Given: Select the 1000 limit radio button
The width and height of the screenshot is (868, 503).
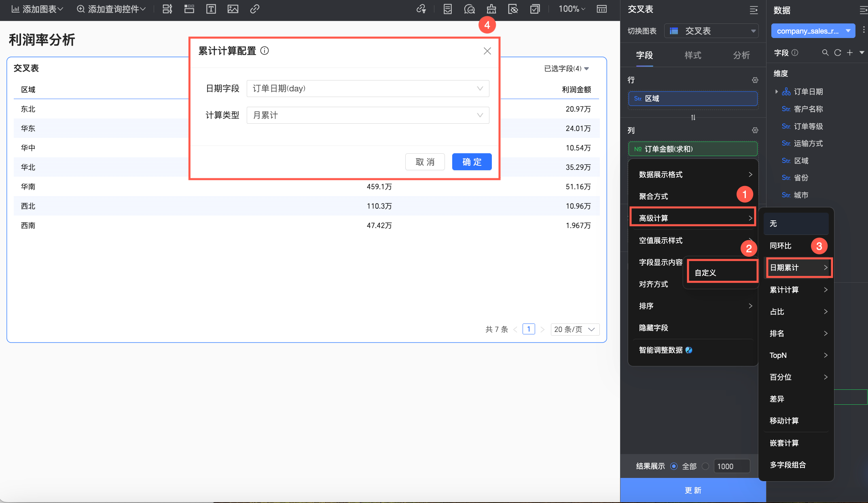Looking at the screenshot, I should pos(705,466).
